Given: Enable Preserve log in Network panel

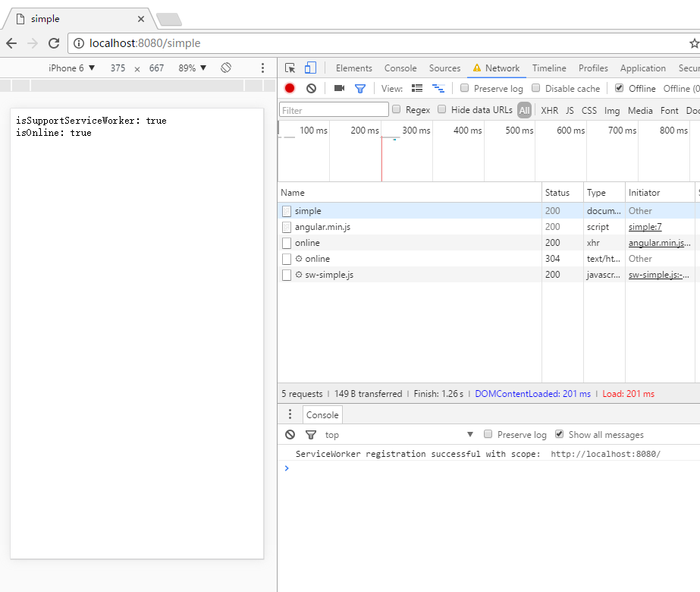Looking at the screenshot, I should [464, 88].
